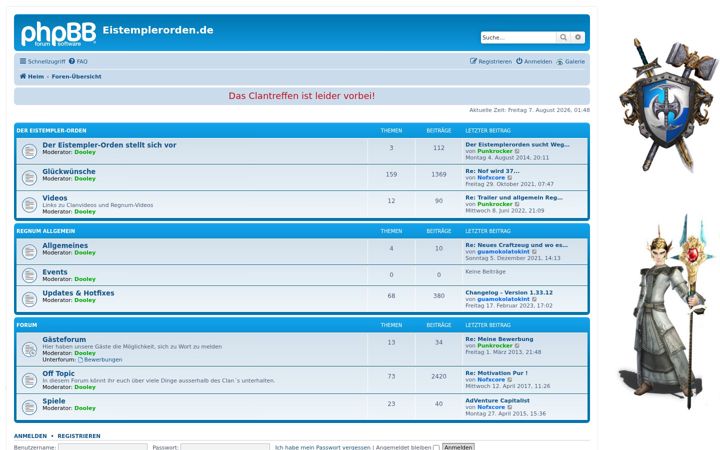The height and width of the screenshot is (450, 720).
Task: Click the shield crest image
Action: tap(667, 105)
